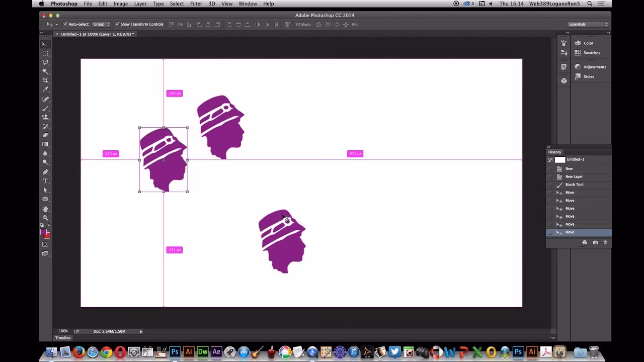Open the Swatches panel
Image resolution: width=644 pixels, height=362 pixels.
tap(592, 53)
